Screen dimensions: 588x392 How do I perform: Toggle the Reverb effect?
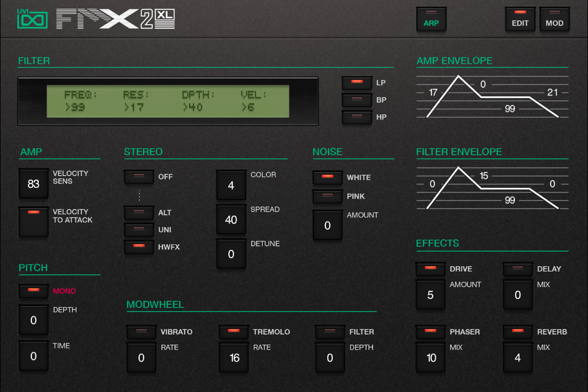point(517,332)
